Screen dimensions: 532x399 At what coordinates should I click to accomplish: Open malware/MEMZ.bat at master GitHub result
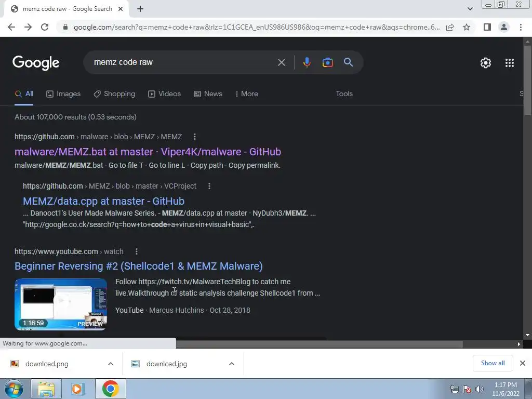[x=148, y=152]
